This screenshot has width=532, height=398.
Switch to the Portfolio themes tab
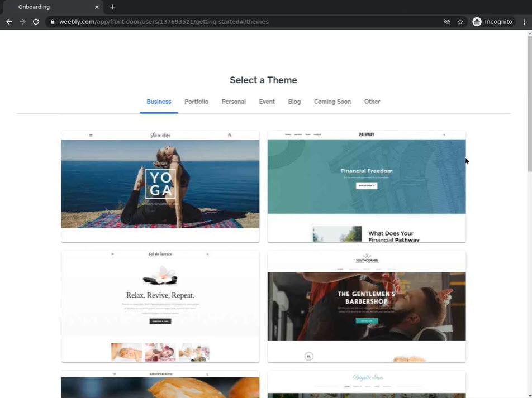pyautogui.click(x=196, y=101)
